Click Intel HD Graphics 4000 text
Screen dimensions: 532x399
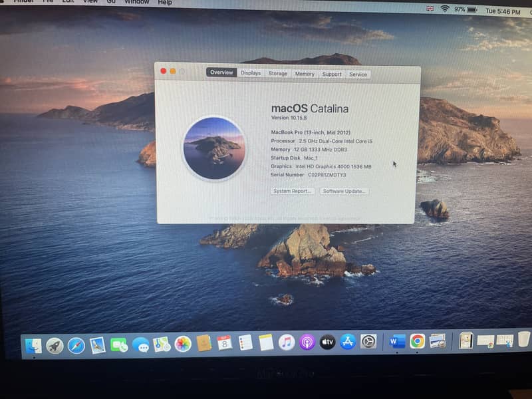(333, 167)
